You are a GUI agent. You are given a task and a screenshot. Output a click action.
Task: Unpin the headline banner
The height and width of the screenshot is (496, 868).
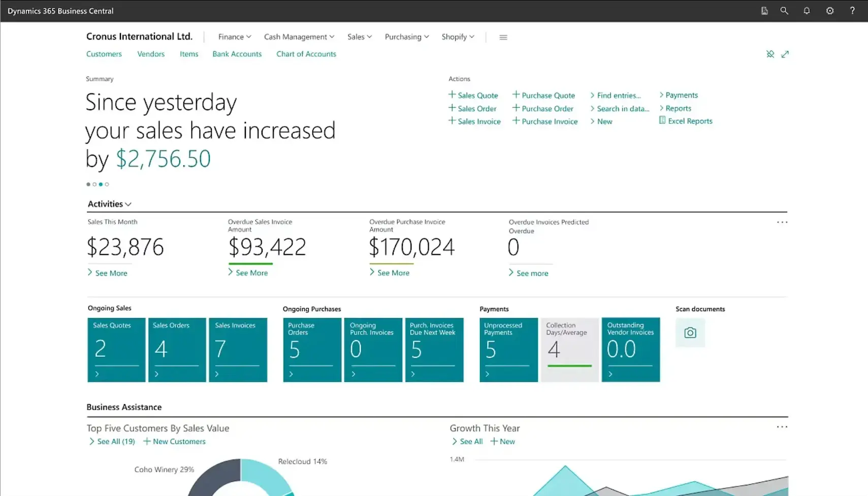pos(770,54)
